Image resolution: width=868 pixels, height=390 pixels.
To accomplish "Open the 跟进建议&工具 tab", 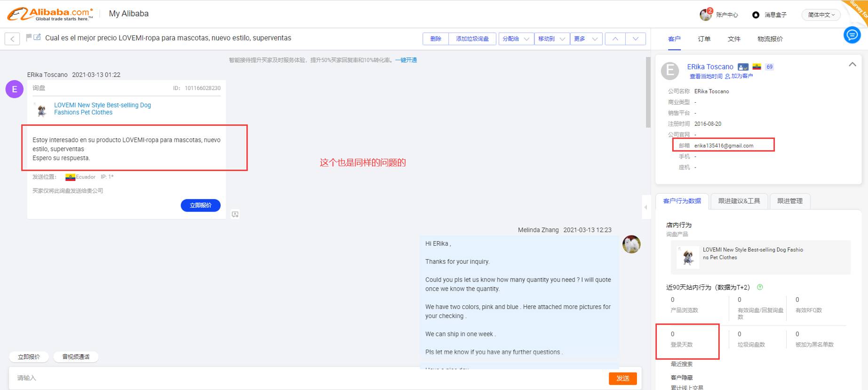I will (x=739, y=201).
